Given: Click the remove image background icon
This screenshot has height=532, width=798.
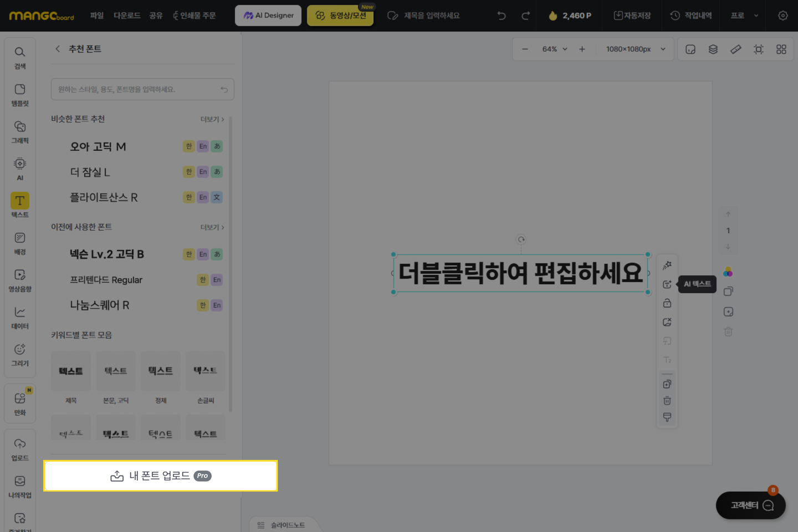Looking at the screenshot, I should (667, 322).
